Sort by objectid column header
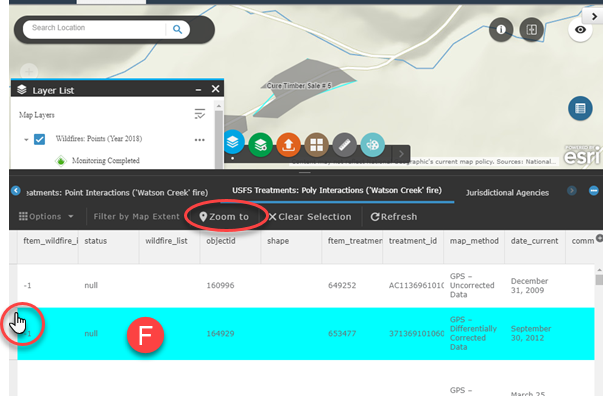The height and width of the screenshot is (396, 603). point(230,246)
